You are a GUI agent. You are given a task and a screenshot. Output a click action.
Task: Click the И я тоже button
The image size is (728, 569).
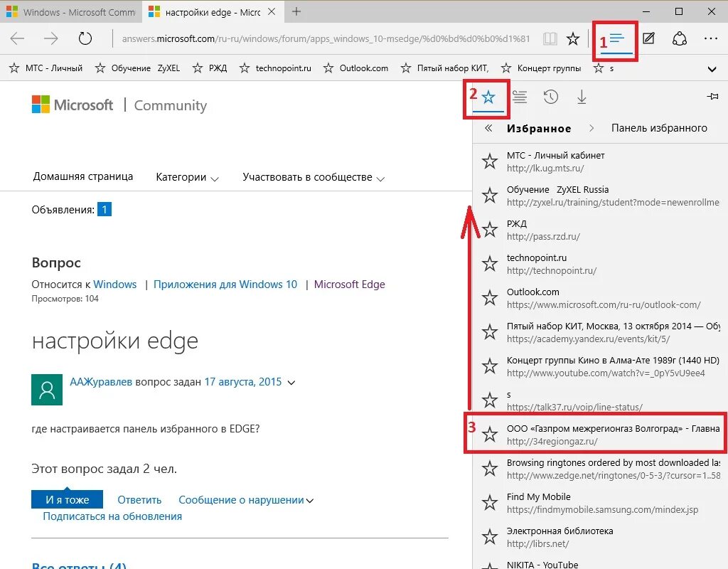68,500
